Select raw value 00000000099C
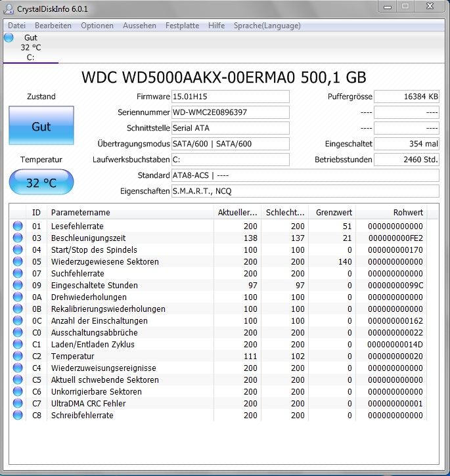The image size is (450, 476). pos(395,286)
